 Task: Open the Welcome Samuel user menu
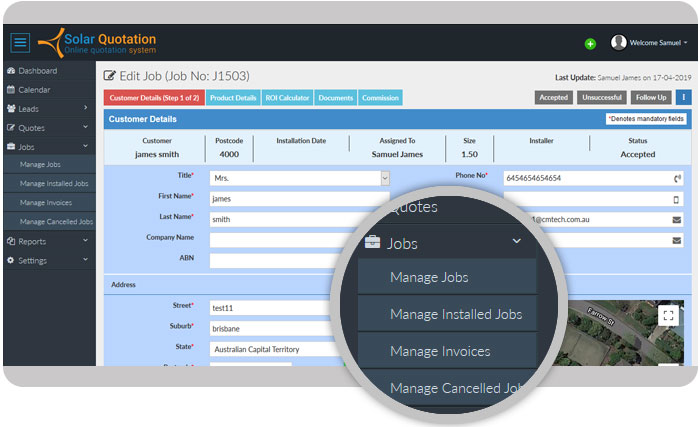(x=650, y=43)
